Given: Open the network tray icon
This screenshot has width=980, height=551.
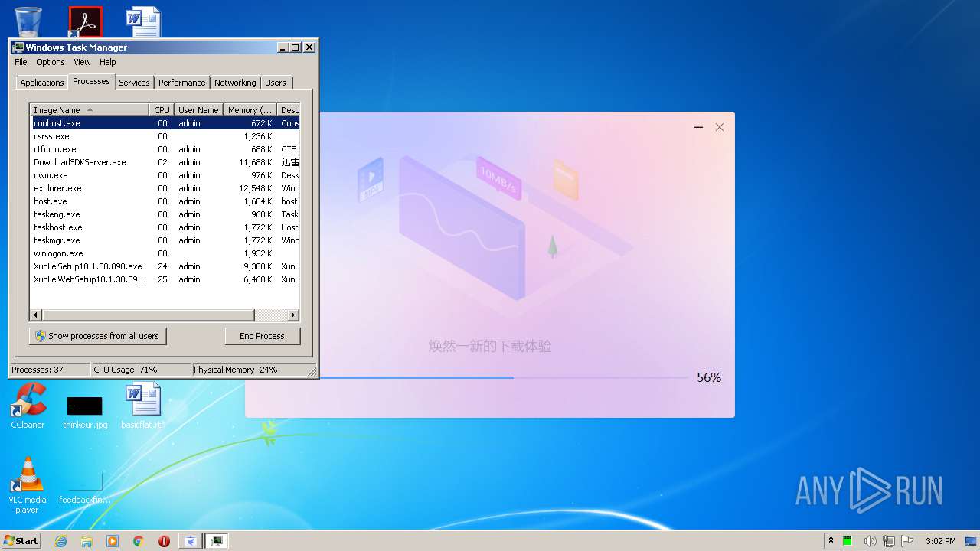Looking at the screenshot, I should point(889,541).
